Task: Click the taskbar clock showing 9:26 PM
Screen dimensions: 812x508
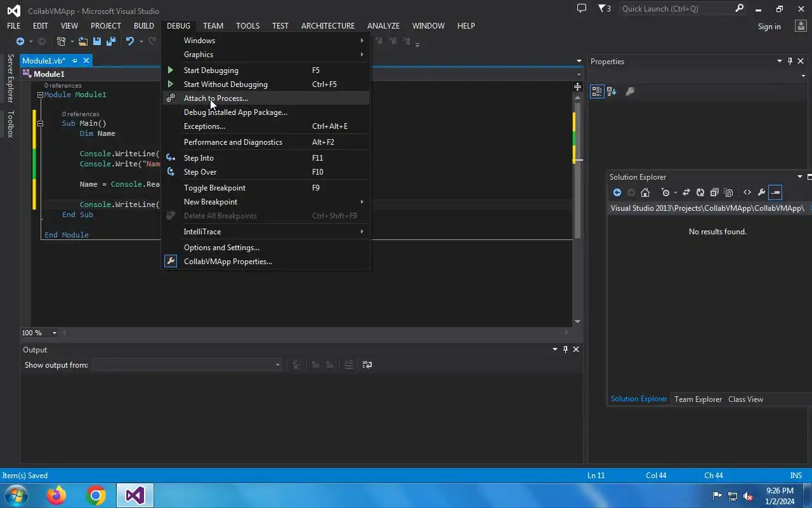Action: (780, 496)
